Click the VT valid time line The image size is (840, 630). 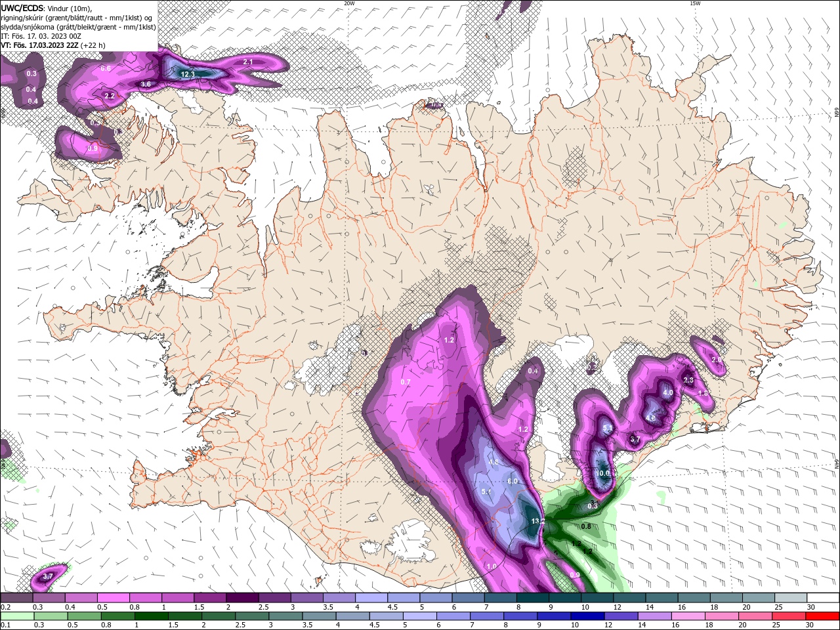click(x=53, y=45)
